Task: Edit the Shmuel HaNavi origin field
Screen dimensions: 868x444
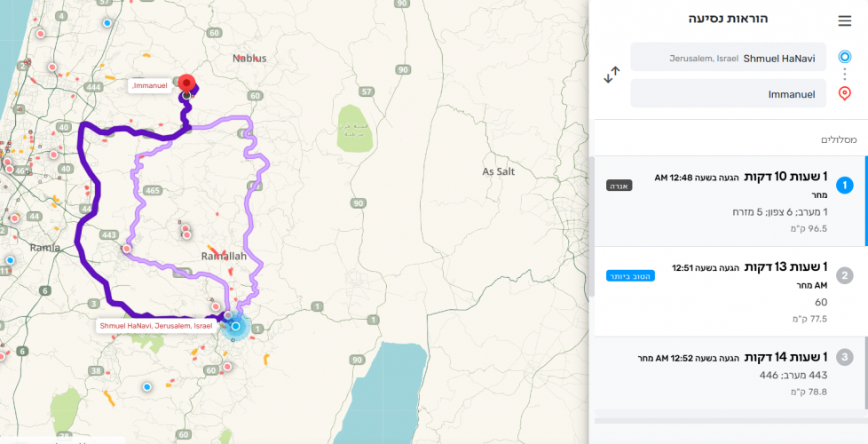Action: coord(728,58)
